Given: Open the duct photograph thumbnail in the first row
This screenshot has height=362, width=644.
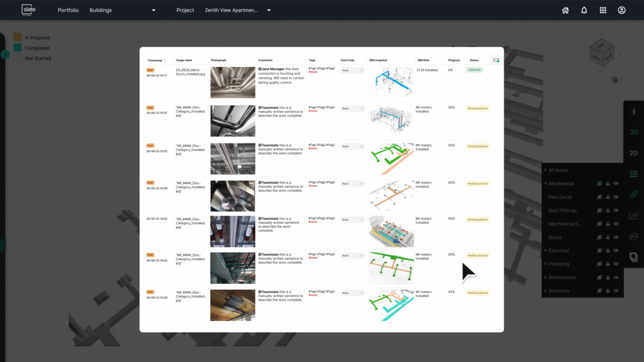Looking at the screenshot, I should [x=232, y=82].
